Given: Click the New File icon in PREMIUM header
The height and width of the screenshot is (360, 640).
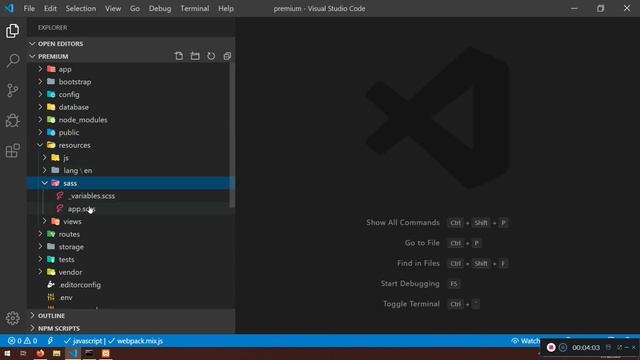Looking at the screenshot, I should click(x=178, y=56).
